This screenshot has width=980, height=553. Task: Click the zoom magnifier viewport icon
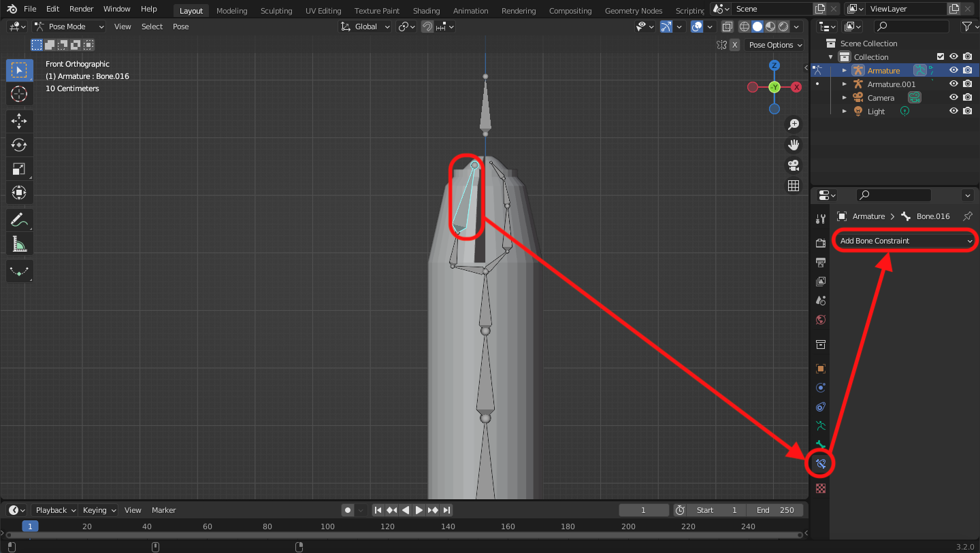tap(794, 124)
